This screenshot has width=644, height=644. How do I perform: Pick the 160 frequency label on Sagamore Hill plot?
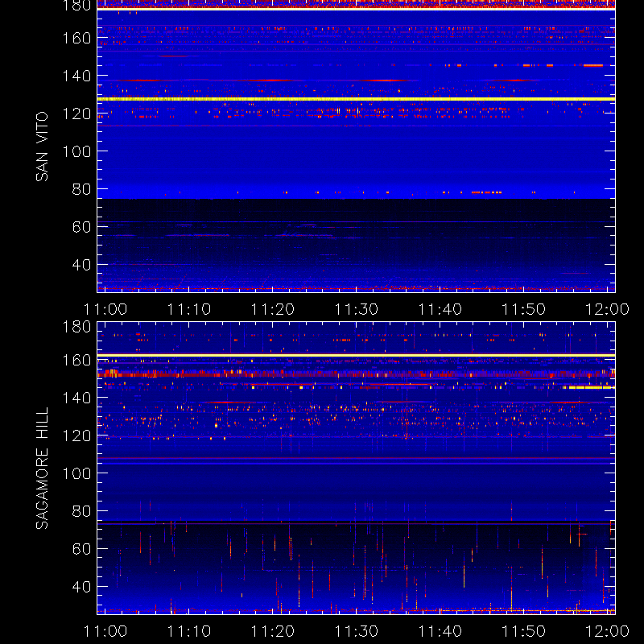point(76,360)
